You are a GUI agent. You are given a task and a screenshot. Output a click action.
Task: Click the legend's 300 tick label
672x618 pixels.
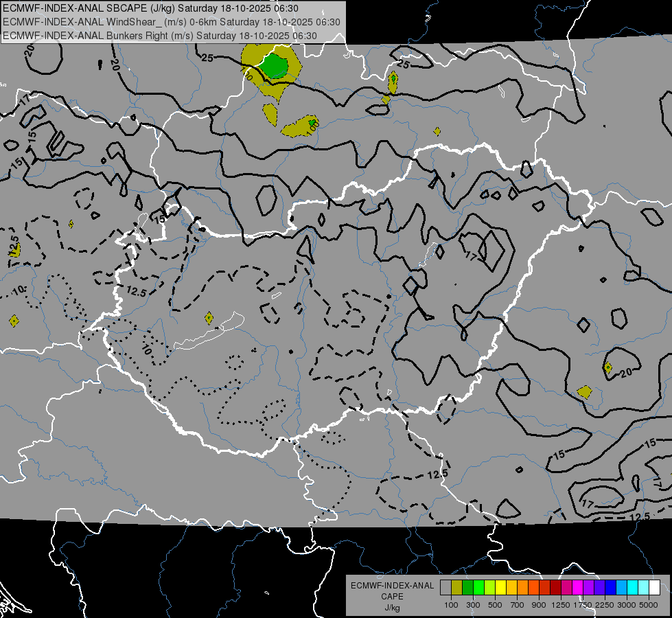(x=473, y=605)
